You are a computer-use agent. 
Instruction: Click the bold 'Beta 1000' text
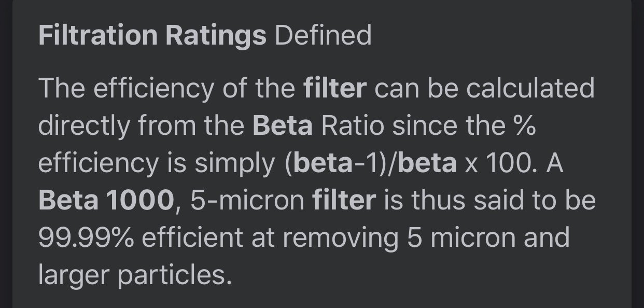click(105, 200)
